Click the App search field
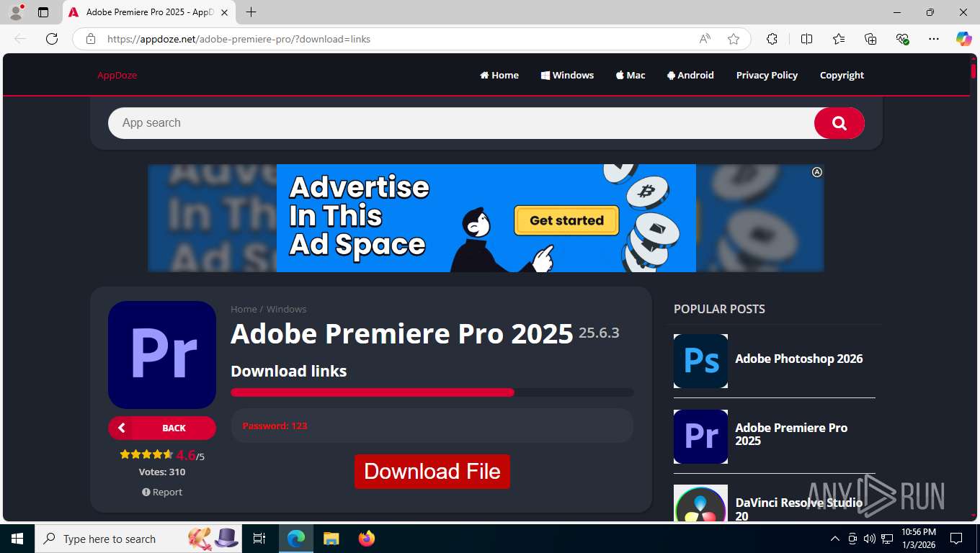The width and height of the screenshot is (980, 553). (461, 123)
